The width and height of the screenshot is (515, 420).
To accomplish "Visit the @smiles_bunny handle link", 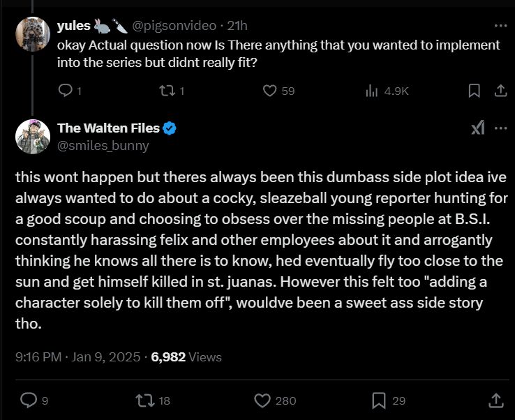I will click(x=103, y=145).
